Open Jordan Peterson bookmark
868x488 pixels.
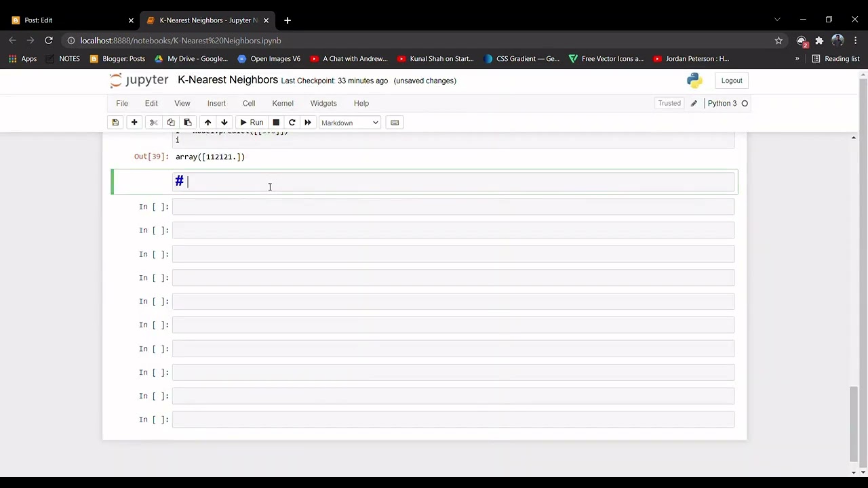pyautogui.click(x=691, y=59)
